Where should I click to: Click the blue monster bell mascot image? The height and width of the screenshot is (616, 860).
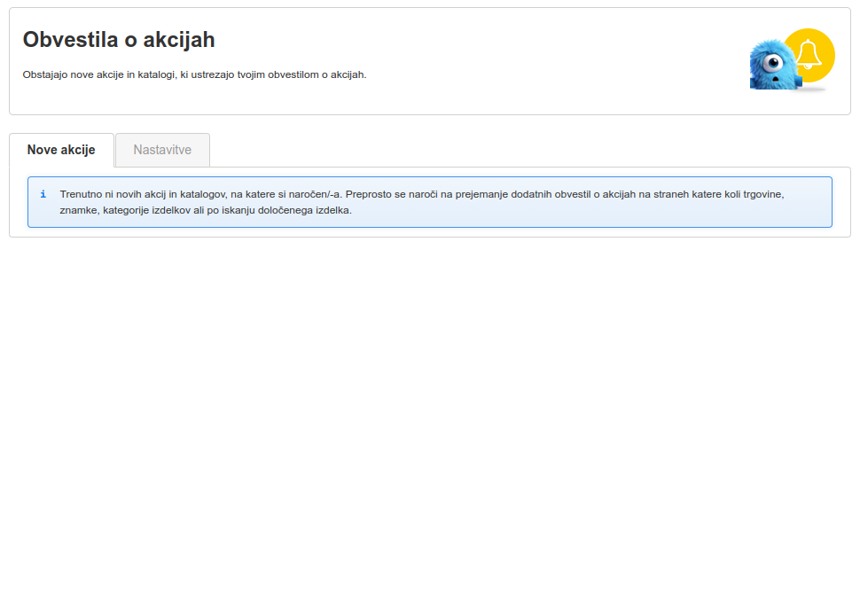pyautogui.click(x=792, y=59)
